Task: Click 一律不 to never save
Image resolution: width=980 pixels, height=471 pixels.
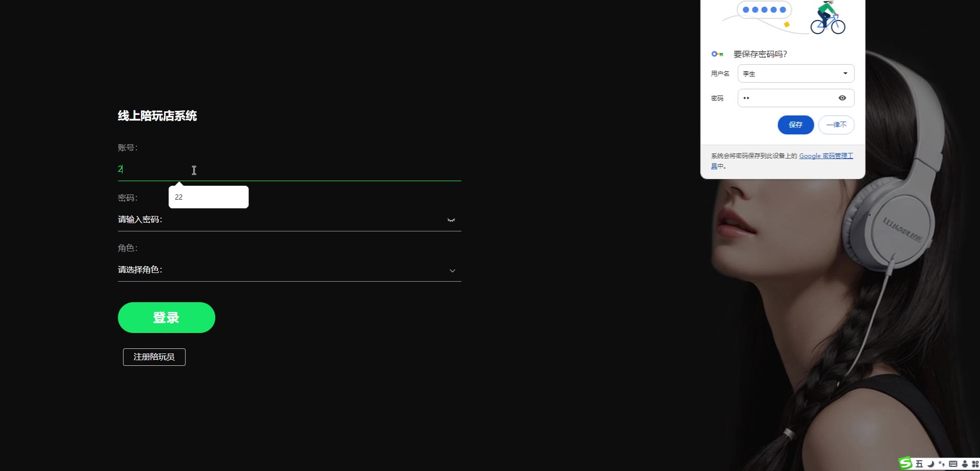Action: [836, 125]
